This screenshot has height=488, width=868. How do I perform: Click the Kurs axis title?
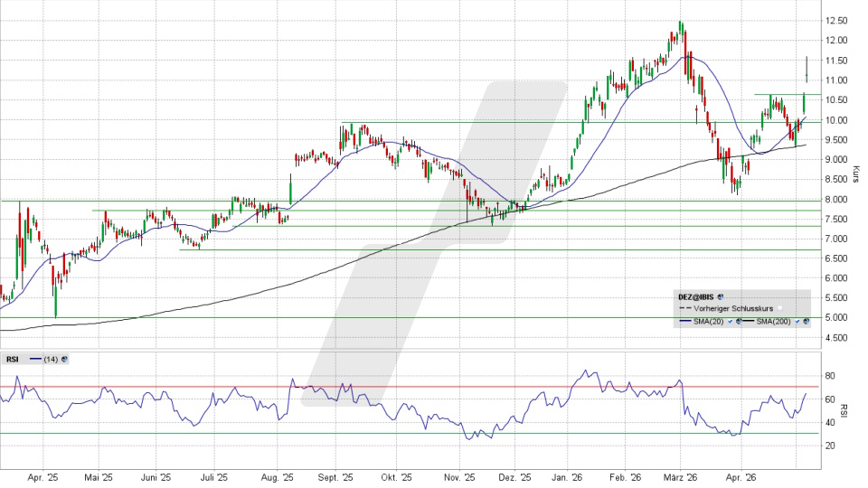click(856, 174)
